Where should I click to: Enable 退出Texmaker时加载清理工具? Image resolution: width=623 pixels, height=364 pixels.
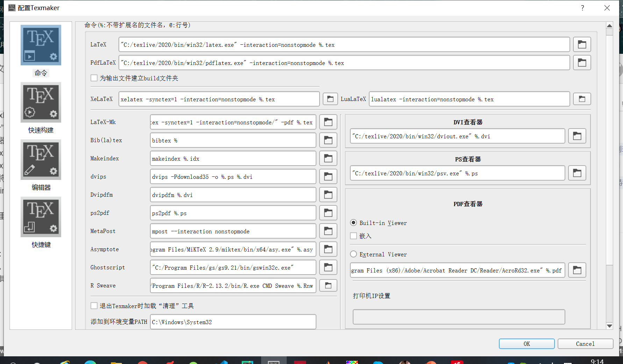94,305
